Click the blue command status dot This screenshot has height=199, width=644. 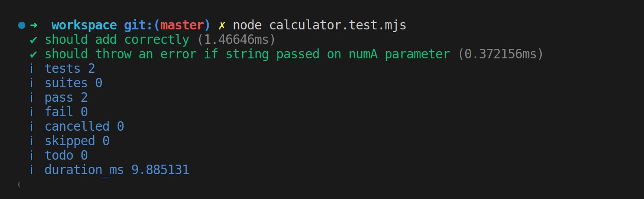pos(21,25)
